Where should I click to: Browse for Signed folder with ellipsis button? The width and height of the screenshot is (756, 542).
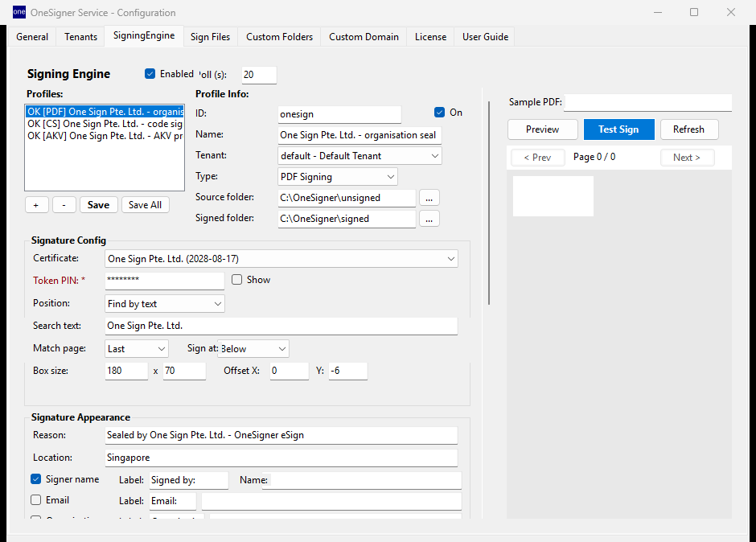pos(429,219)
